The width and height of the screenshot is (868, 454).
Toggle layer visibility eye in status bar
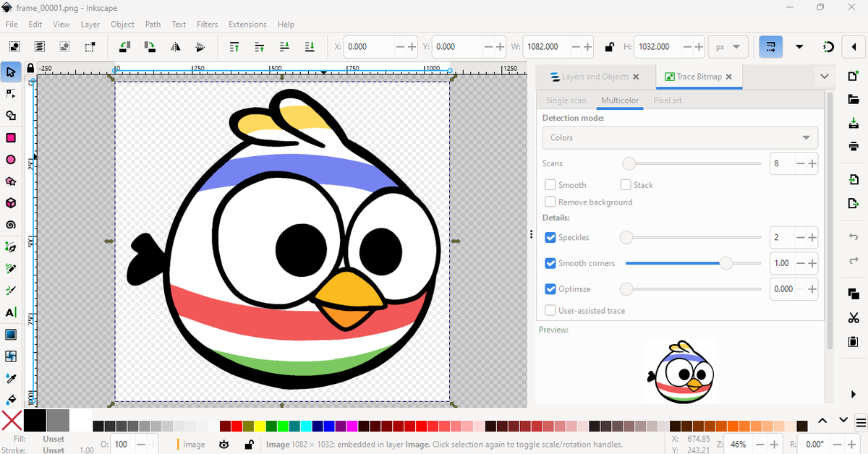224,444
